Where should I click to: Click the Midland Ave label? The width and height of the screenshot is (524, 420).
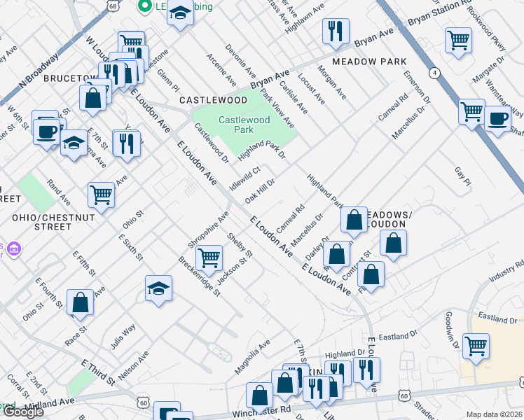coord(50,403)
